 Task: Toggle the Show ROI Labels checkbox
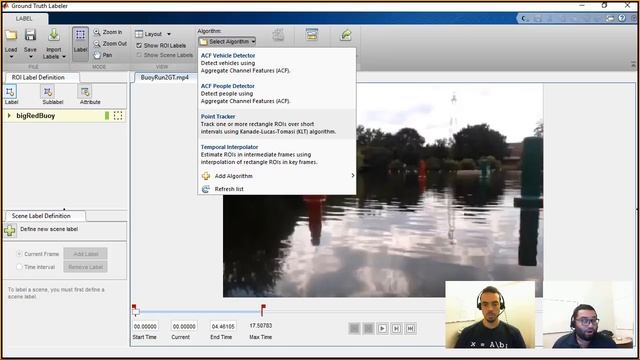point(139,45)
